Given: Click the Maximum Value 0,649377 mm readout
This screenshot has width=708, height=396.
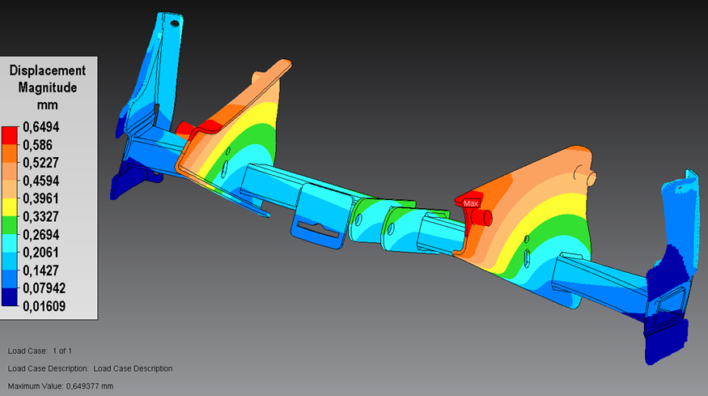Looking at the screenshot, I should point(61,386).
